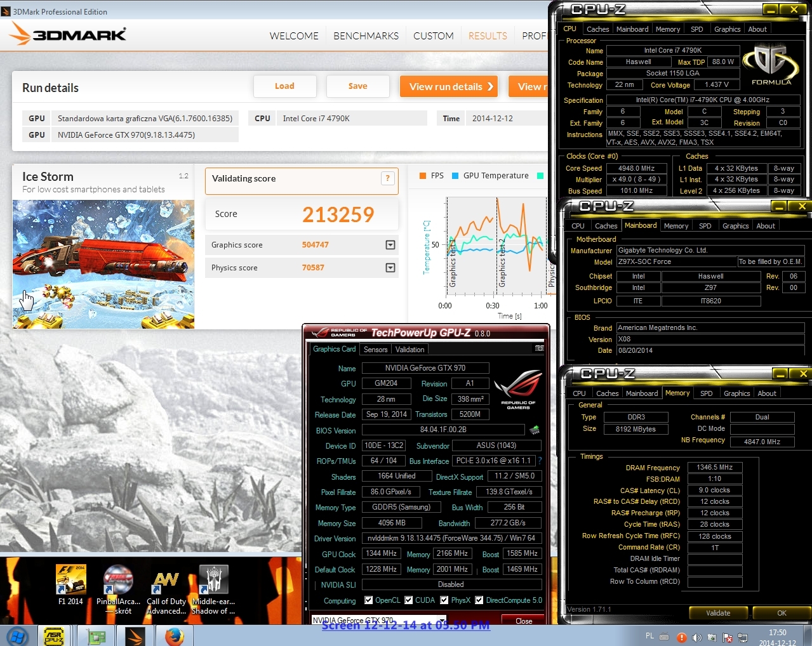Toggle the OpenCL checkbox in GPU-Z

pyautogui.click(x=369, y=600)
